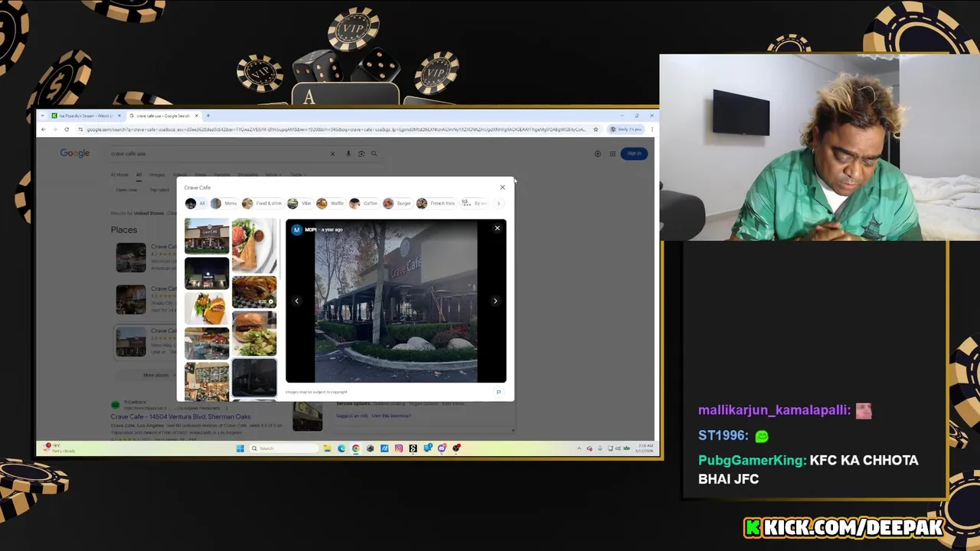Click the Verify it's you profile chip
This screenshot has height=551, width=980.
tap(626, 129)
